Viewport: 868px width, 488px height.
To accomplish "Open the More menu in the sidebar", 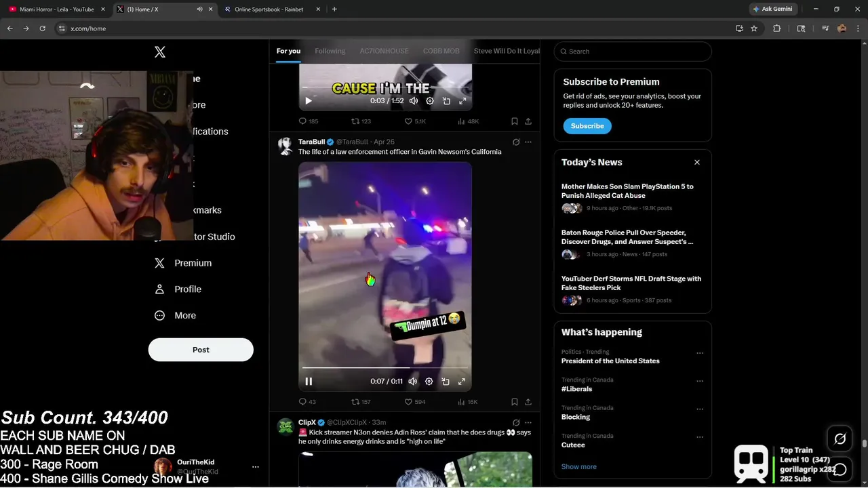I will 175,315.
